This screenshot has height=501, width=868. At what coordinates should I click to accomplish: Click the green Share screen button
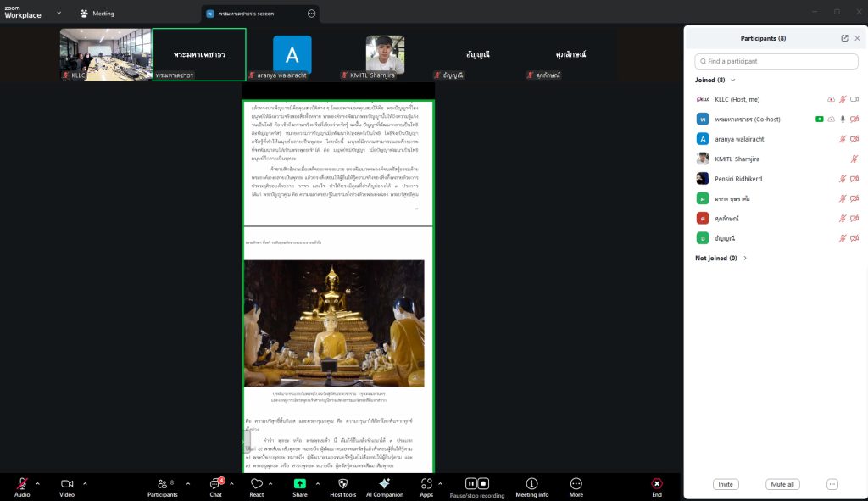[x=300, y=484]
